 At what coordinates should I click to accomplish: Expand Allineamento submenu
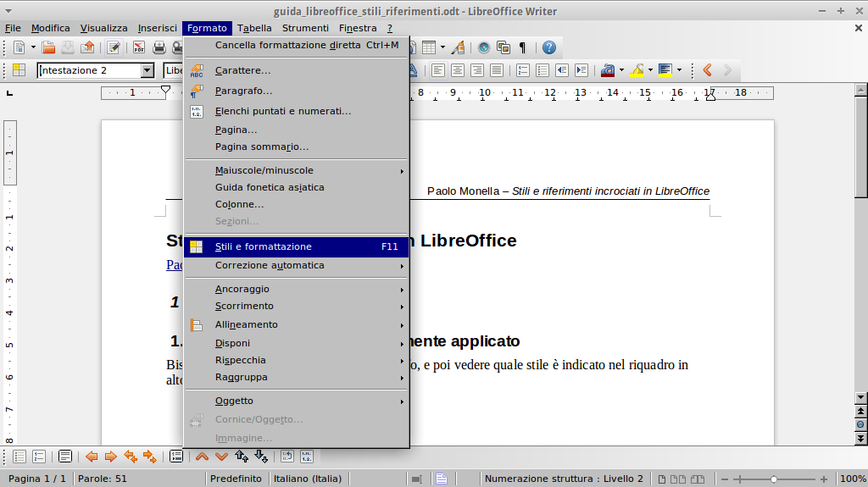click(296, 325)
